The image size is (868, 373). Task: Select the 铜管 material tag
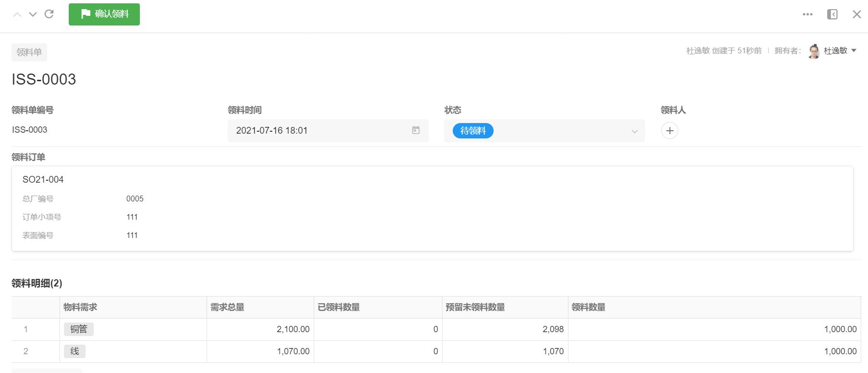pyautogui.click(x=79, y=329)
